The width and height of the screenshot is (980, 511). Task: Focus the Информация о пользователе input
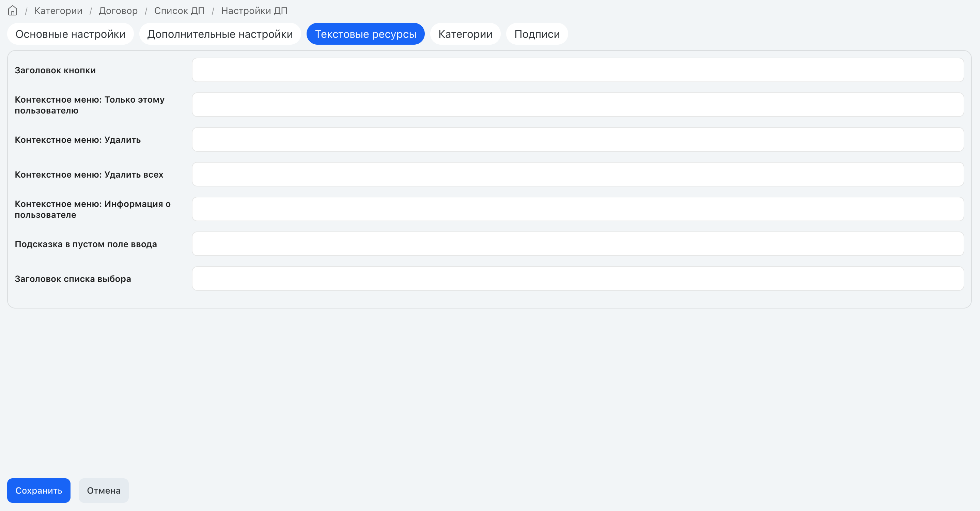tap(577, 209)
